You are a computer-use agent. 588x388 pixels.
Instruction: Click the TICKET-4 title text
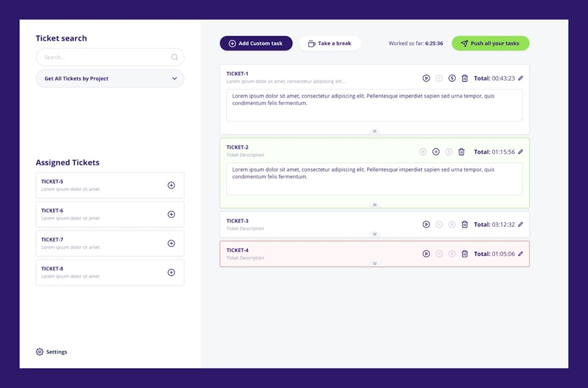click(237, 250)
